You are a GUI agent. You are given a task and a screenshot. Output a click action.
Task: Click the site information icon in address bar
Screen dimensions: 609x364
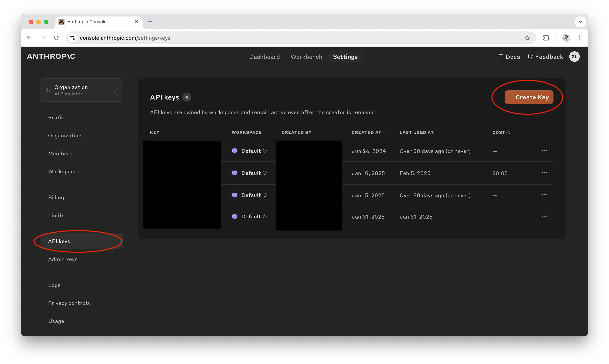pos(72,38)
